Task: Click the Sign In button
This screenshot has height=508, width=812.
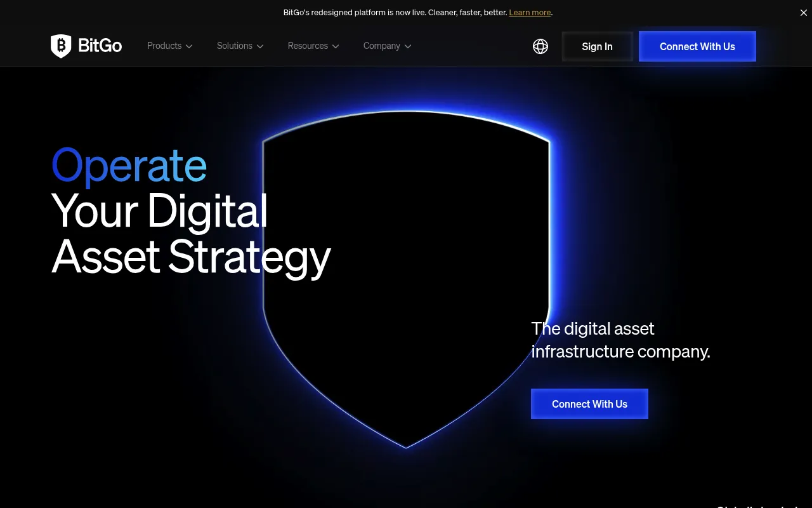Action: tap(597, 46)
